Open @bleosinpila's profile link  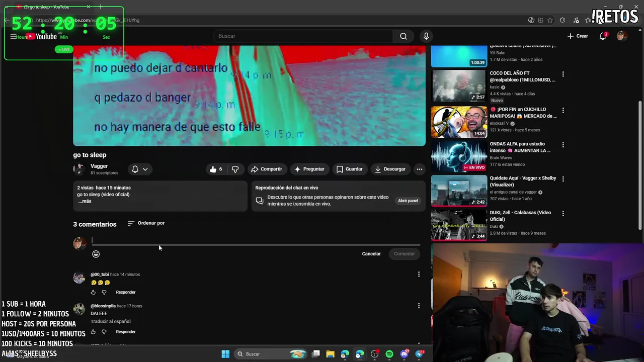click(x=103, y=306)
